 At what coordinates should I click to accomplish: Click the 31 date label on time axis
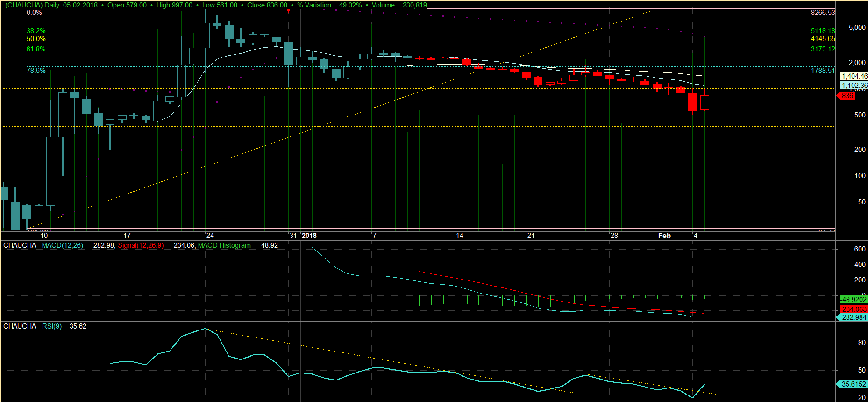(x=293, y=236)
